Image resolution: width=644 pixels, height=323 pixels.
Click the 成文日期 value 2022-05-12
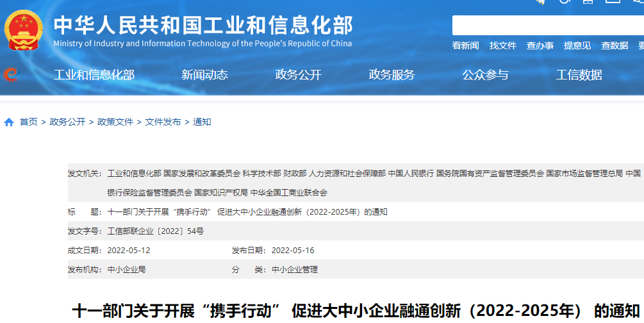coord(129,251)
